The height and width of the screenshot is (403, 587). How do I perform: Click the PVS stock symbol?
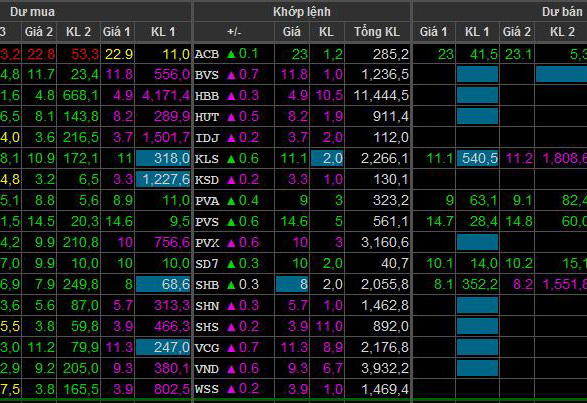pos(207,222)
